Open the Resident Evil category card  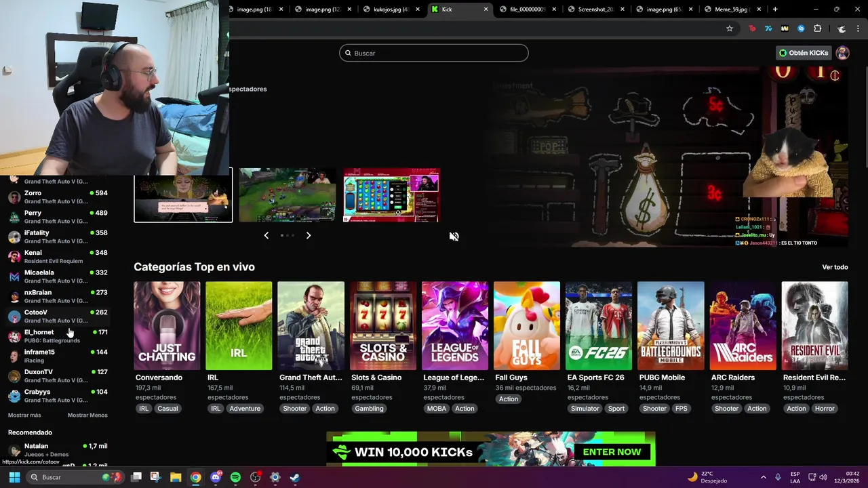tap(815, 326)
